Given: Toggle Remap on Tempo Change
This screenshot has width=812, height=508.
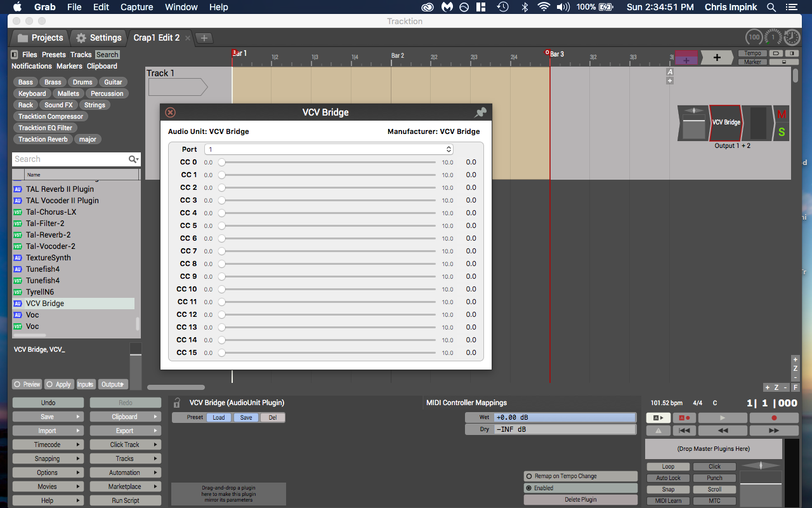Looking at the screenshot, I should coord(580,476).
